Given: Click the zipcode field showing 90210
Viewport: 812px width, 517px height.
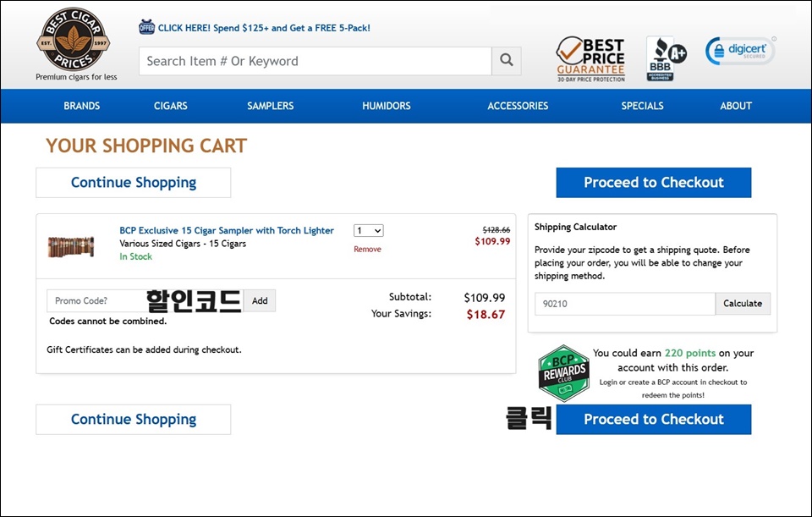Looking at the screenshot, I should coord(625,304).
